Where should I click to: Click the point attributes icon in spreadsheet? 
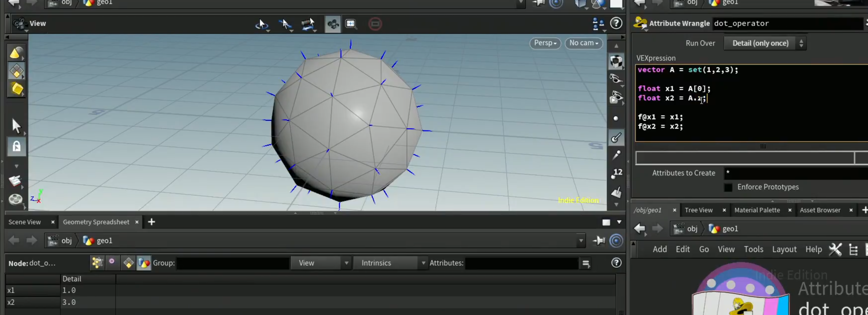[97, 263]
